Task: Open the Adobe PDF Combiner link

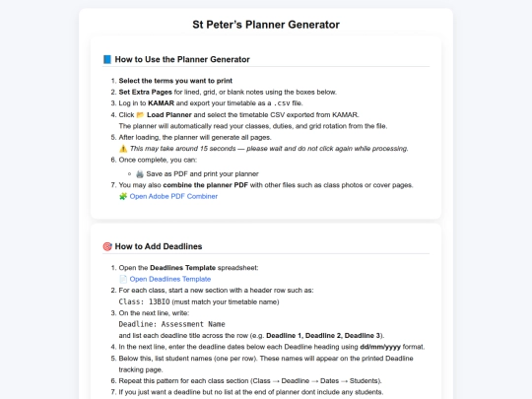Action: 173,196
